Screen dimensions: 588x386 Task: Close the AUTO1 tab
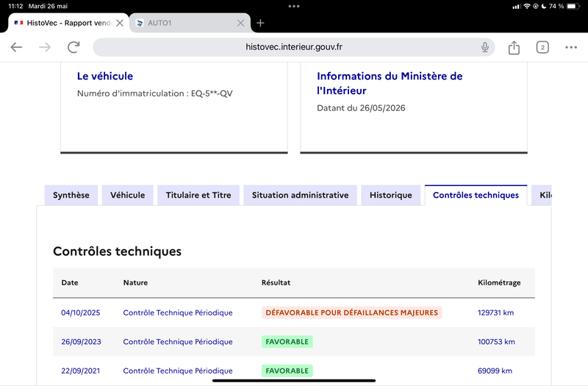(x=241, y=24)
